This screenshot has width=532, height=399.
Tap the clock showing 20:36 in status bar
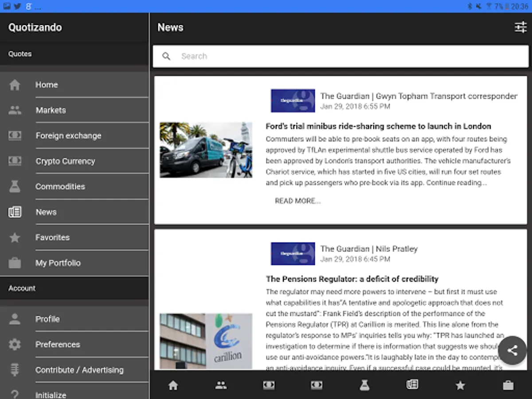point(520,6)
